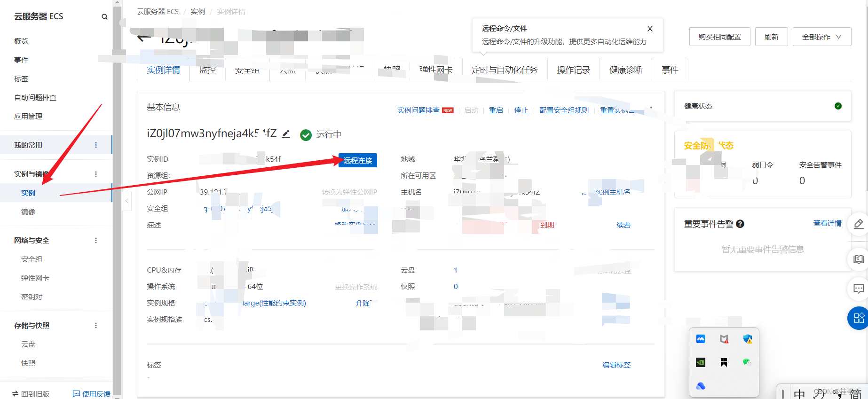The image size is (868, 399).
Task: Open the NVIDIA tray icon
Action: [x=701, y=362]
